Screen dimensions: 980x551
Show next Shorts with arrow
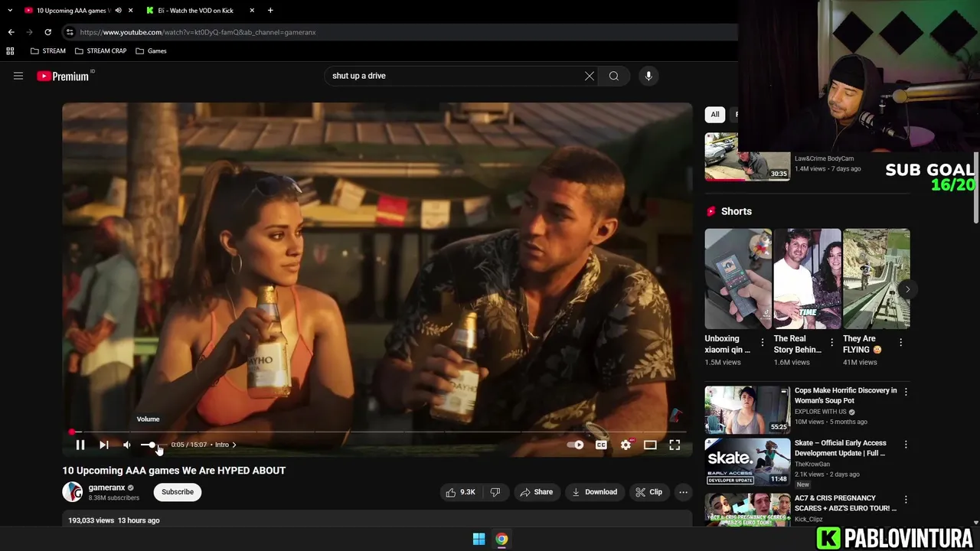click(907, 289)
